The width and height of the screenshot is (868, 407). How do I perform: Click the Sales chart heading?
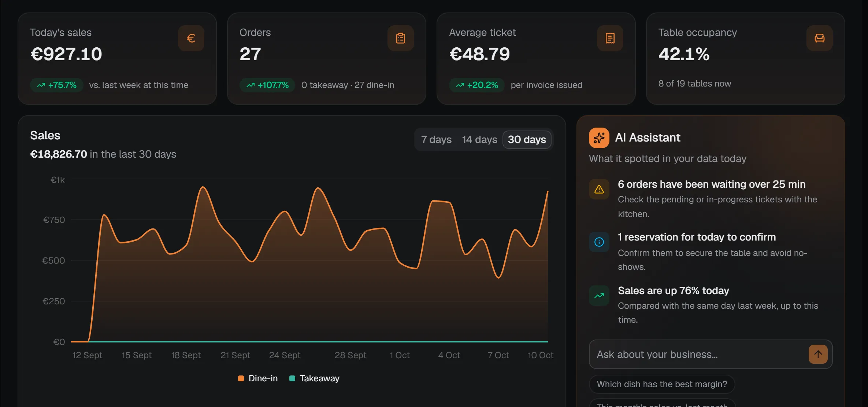coord(45,135)
